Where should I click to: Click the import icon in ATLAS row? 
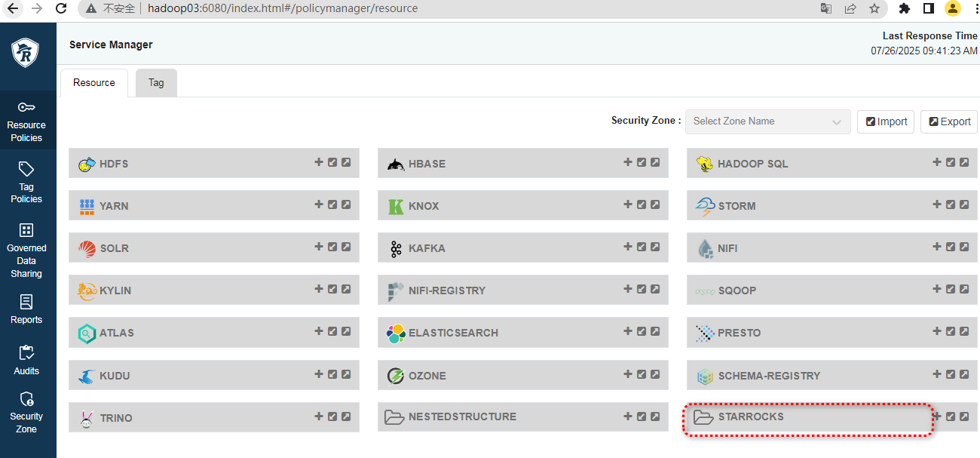[x=332, y=331]
